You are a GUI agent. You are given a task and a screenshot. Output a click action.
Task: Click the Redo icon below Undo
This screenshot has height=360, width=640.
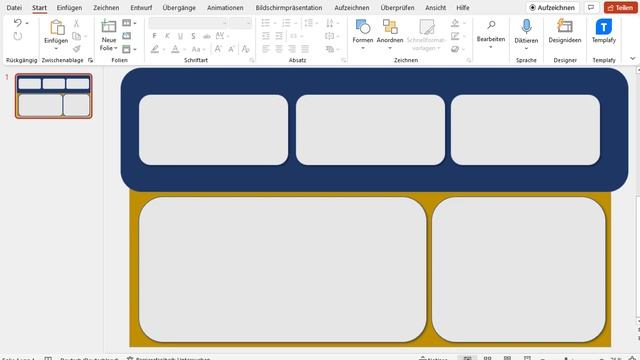(x=17, y=36)
